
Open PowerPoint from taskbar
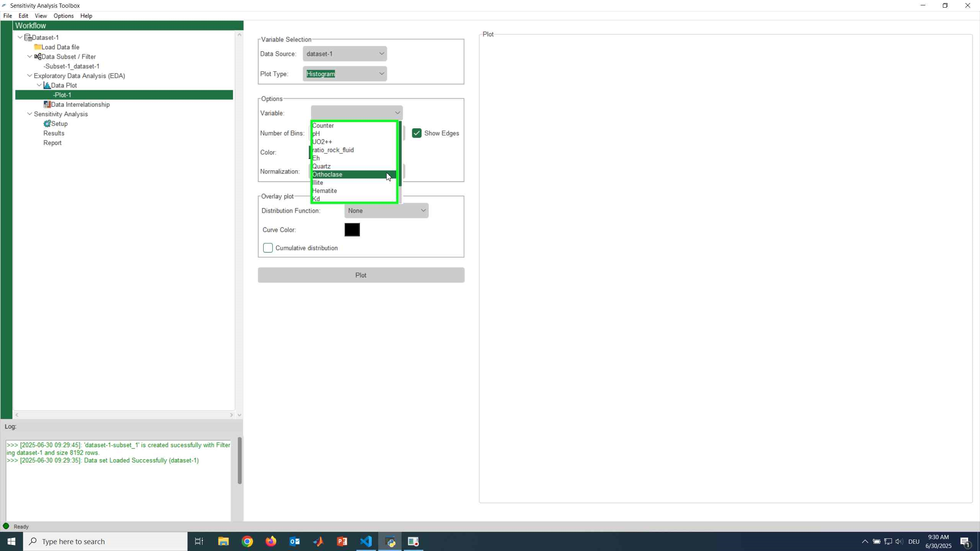coord(342,541)
